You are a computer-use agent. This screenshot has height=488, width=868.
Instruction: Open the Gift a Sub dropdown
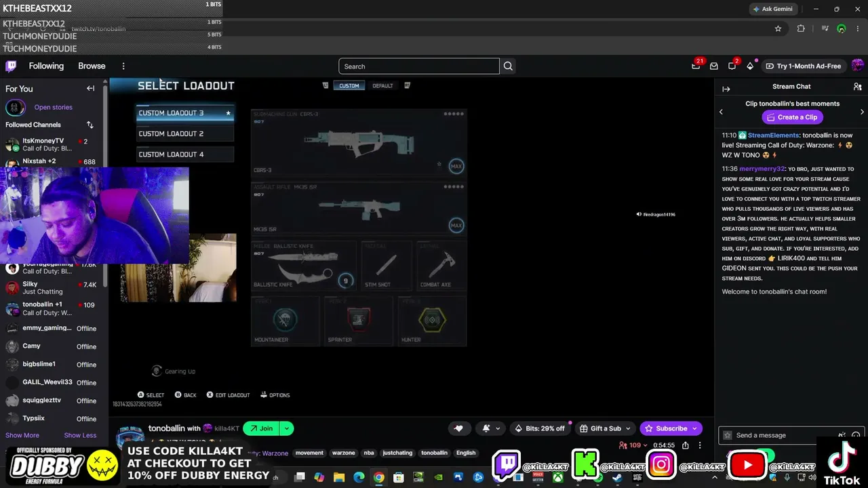606,428
